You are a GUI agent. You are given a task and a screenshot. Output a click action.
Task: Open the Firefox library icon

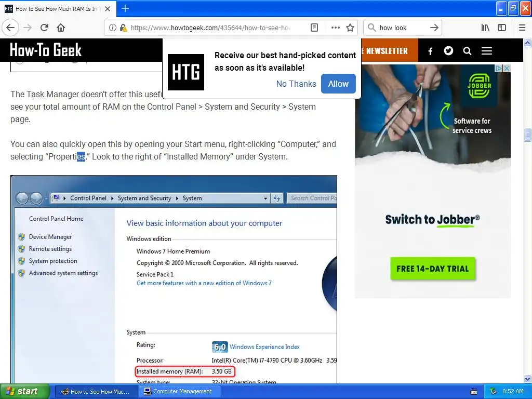pos(485,28)
